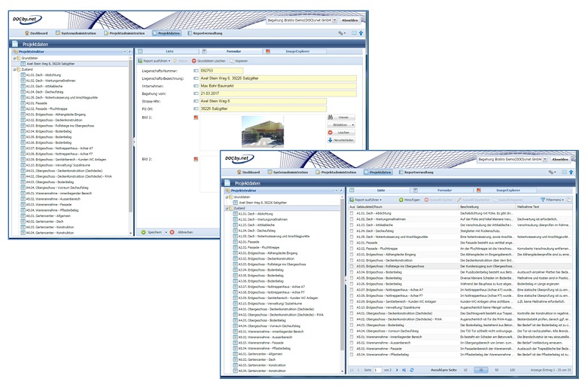Click the blue up-arrow icon in back window header

(361, 33)
